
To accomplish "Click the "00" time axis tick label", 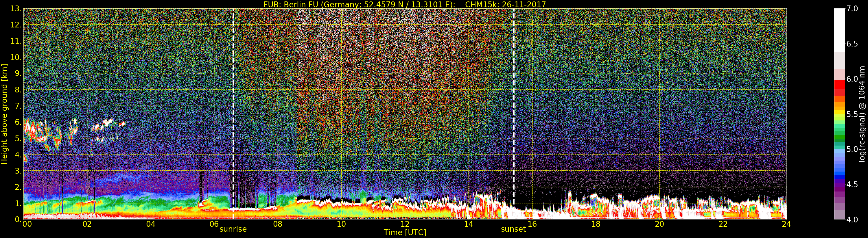I will tap(27, 224).
